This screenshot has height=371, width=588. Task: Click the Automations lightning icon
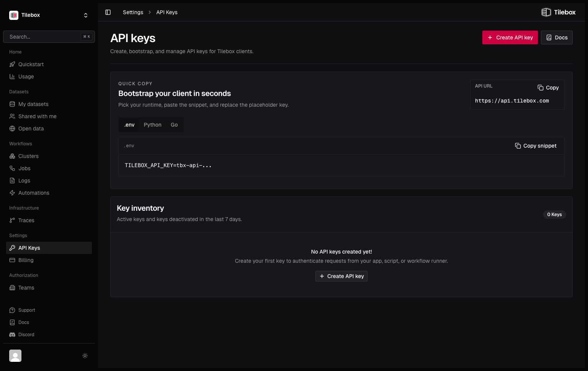coord(12,193)
